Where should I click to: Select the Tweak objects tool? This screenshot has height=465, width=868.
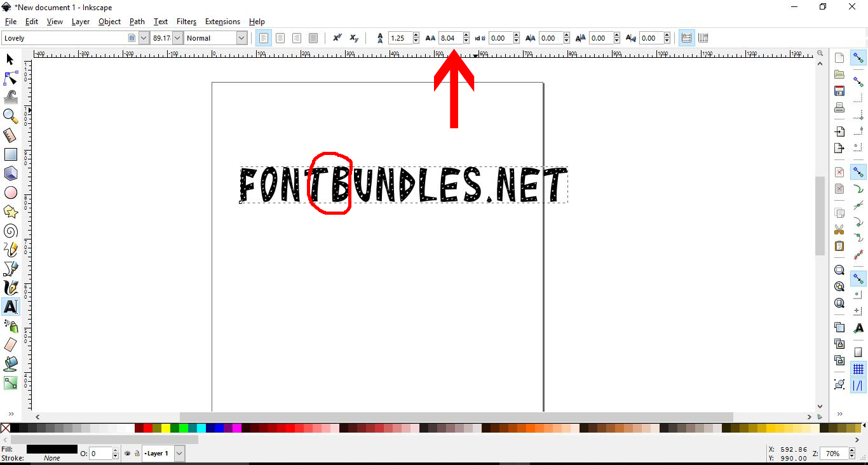pyautogui.click(x=10, y=97)
